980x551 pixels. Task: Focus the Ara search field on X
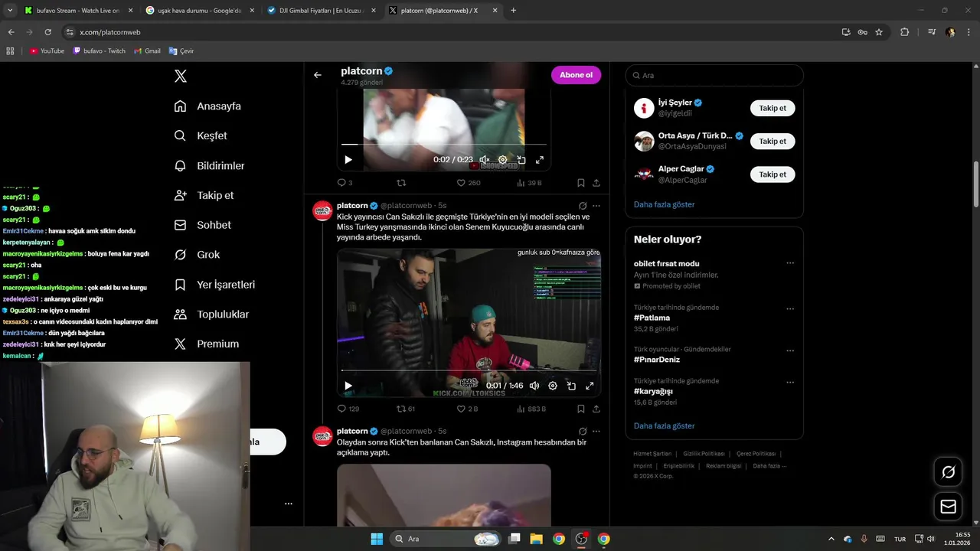point(714,75)
